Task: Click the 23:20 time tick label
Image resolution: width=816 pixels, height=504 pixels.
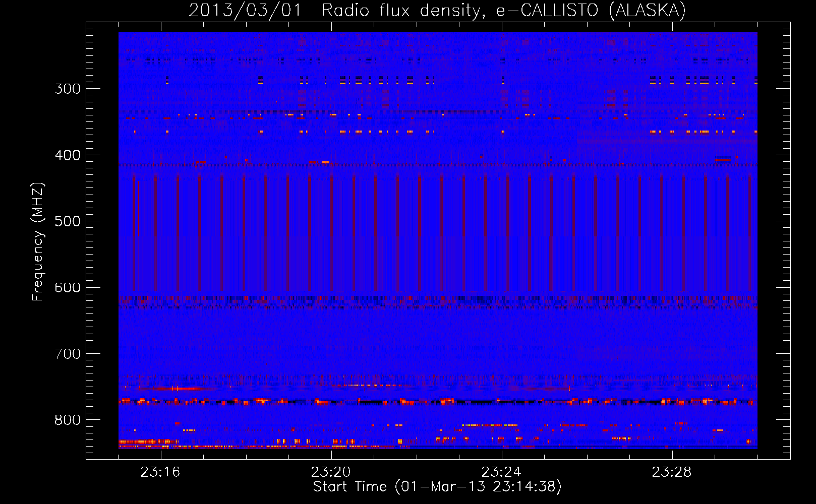Action: (x=331, y=472)
